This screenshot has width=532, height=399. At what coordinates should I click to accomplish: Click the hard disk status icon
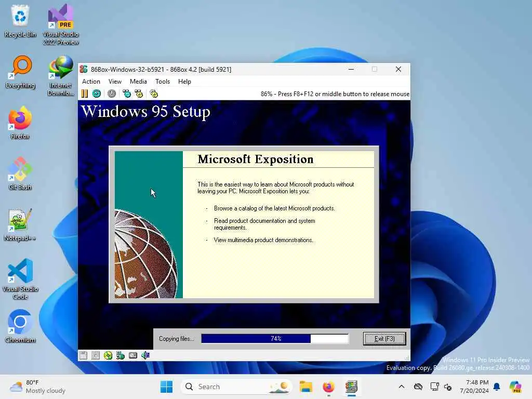[133, 355]
